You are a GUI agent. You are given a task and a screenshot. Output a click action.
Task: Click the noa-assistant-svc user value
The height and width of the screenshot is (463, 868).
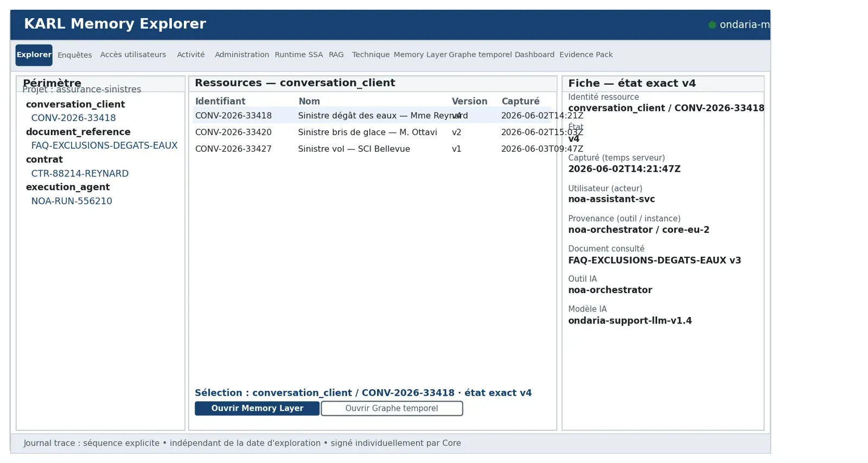611,199
